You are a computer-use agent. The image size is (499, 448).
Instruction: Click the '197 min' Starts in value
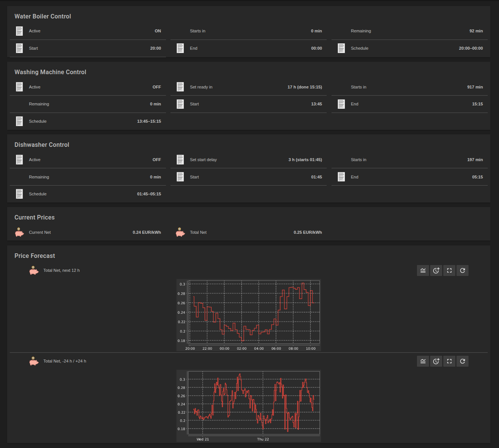[475, 160]
